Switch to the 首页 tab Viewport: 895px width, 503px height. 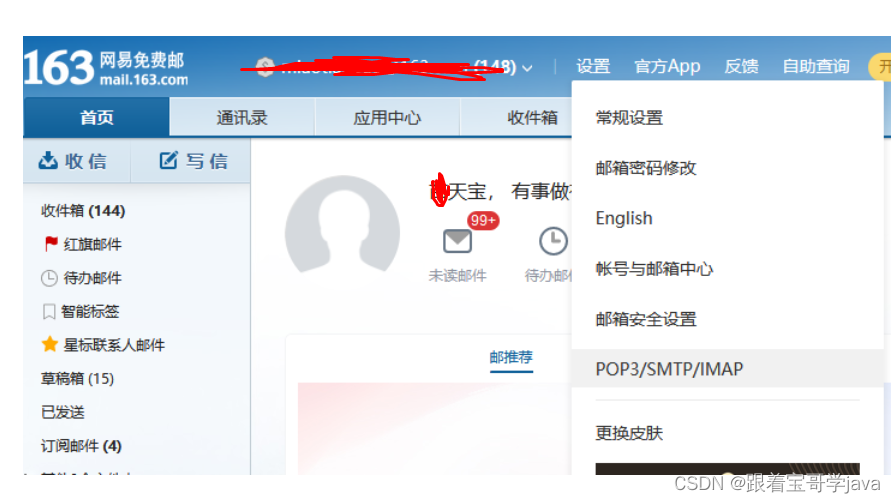pyautogui.click(x=96, y=117)
